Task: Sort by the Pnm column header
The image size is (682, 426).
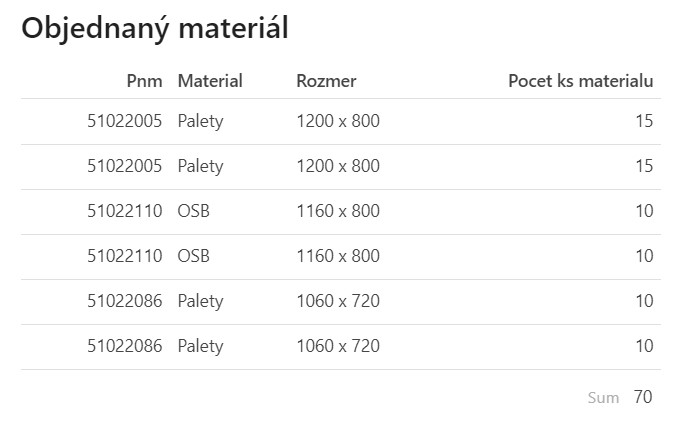Action: coord(144,81)
